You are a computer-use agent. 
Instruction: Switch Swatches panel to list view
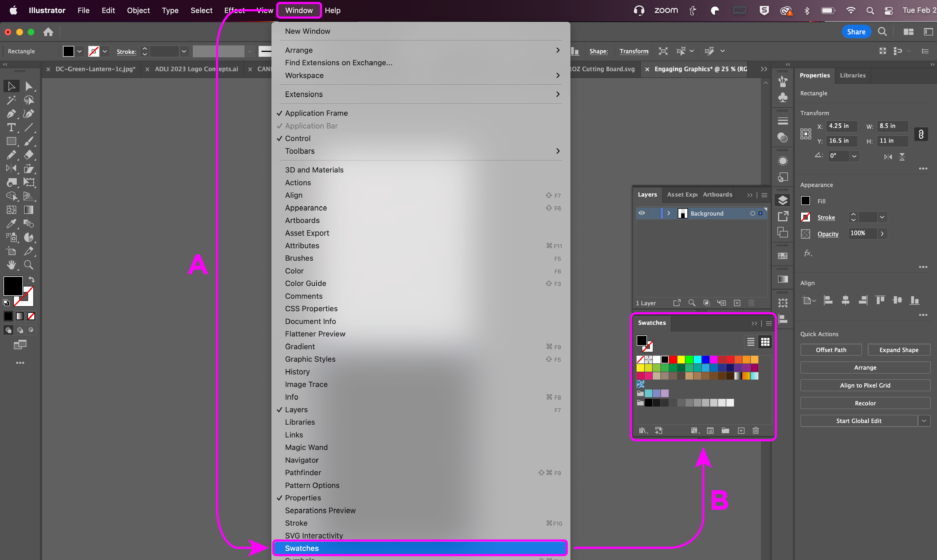click(x=750, y=342)
